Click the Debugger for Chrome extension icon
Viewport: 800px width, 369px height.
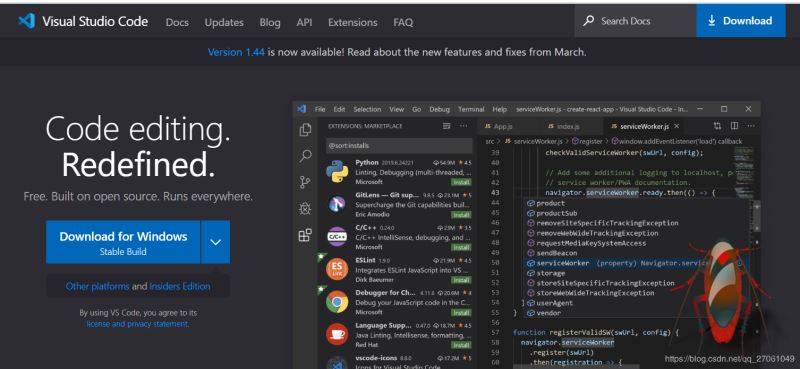[x=337, y=302]
